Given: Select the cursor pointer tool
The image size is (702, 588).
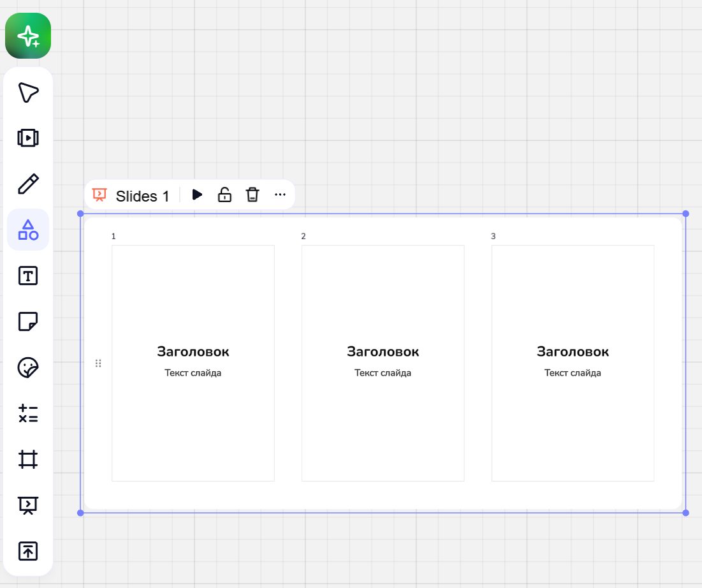Looking at the screenshot, I should point(28,92).
